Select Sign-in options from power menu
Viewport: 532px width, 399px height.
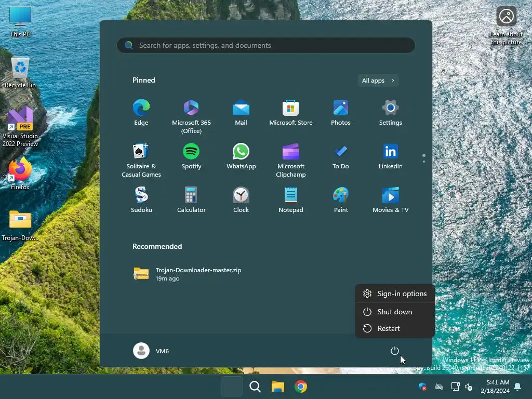coord(395,294)
